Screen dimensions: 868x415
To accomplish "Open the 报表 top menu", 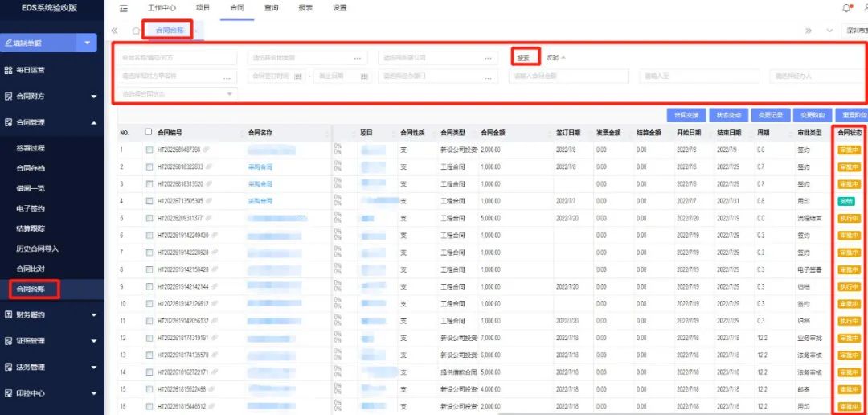I will click(x=305, y=8).
